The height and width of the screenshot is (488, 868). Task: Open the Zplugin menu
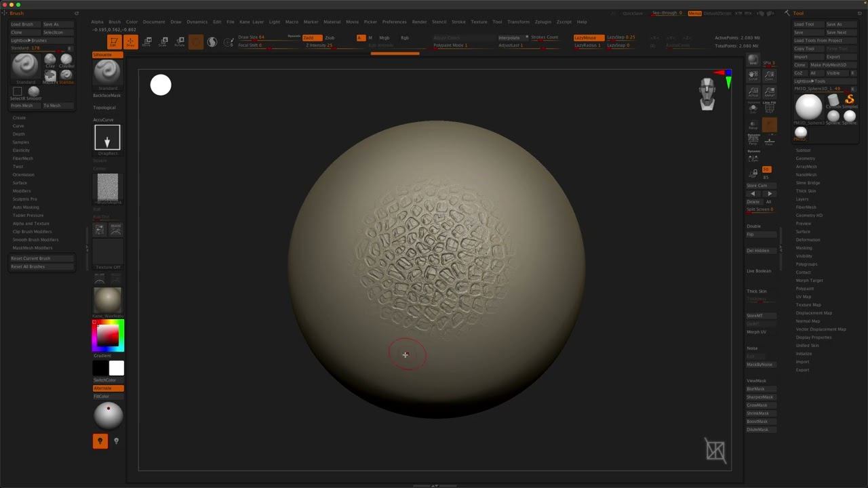pos(543,22)
